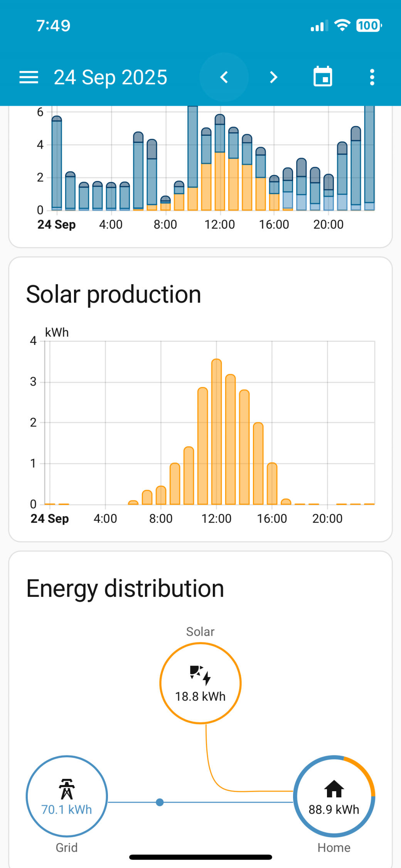Tap the Wi-Fi icon in status bar

point(342,25)
